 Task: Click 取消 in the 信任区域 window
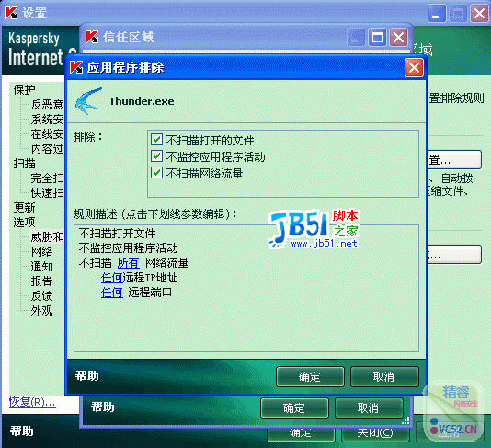pyautogui.click(x=369, y=408)
